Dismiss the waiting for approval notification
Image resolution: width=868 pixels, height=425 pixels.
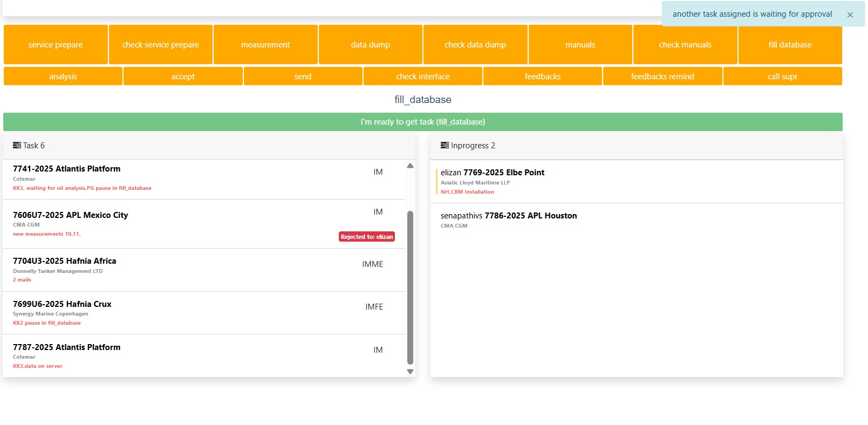850,15
